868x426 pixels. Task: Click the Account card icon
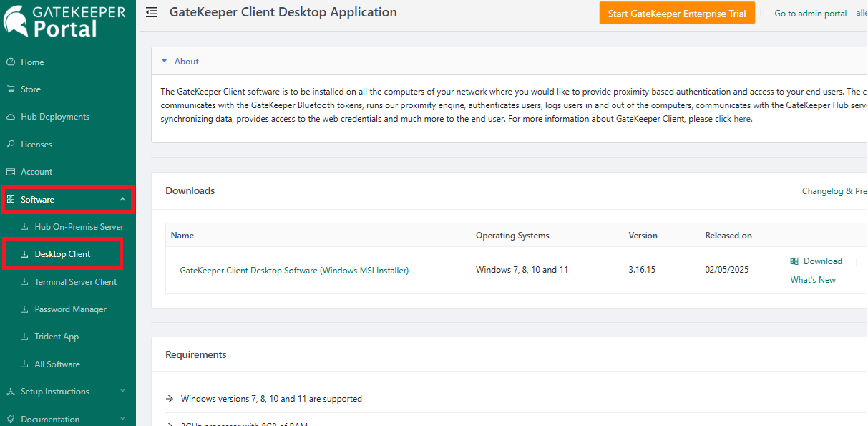(11, 172)
